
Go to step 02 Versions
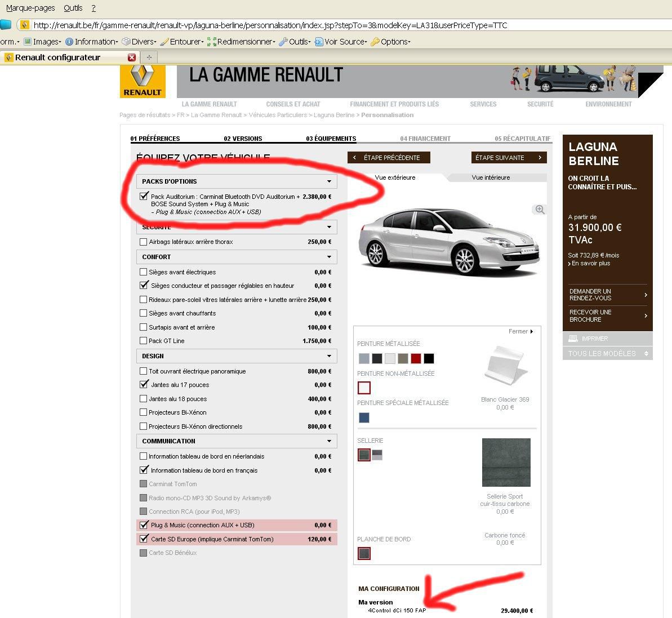(243, 139)
